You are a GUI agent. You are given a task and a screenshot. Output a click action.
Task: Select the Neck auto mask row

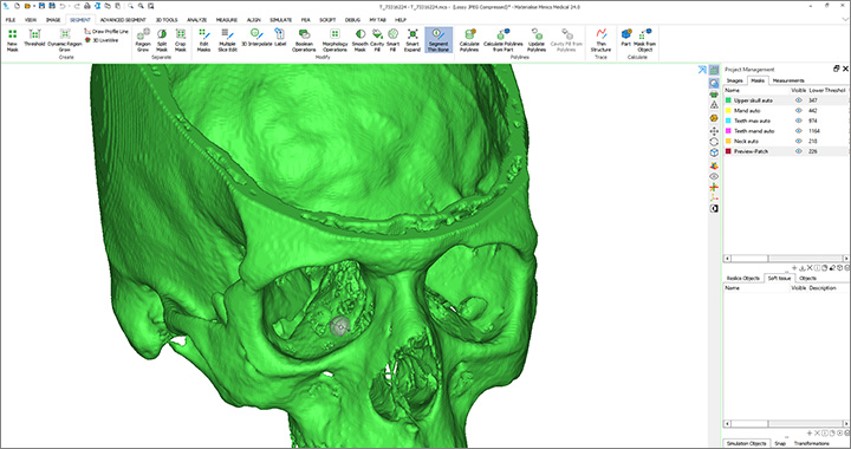tap(785, 141)
